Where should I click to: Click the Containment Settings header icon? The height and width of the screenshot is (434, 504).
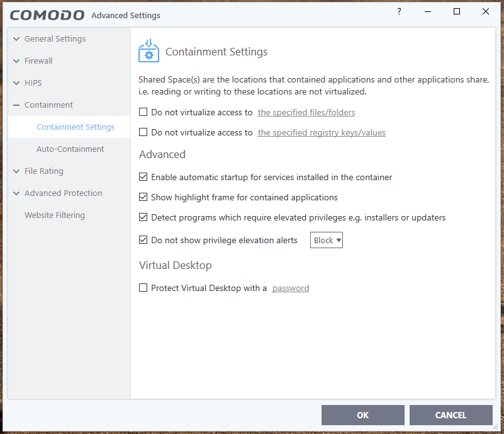[x=148, y=52]
